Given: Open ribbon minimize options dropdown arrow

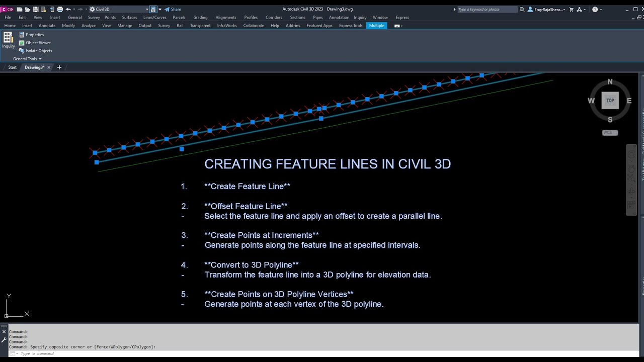Looking at the screenshot, I should coord(402,26).
